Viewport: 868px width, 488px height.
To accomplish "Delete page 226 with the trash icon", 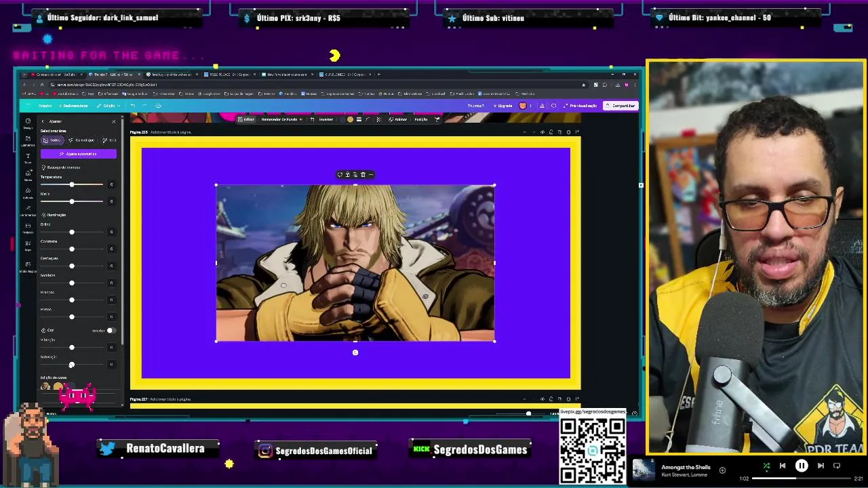I will pos(568,132).
